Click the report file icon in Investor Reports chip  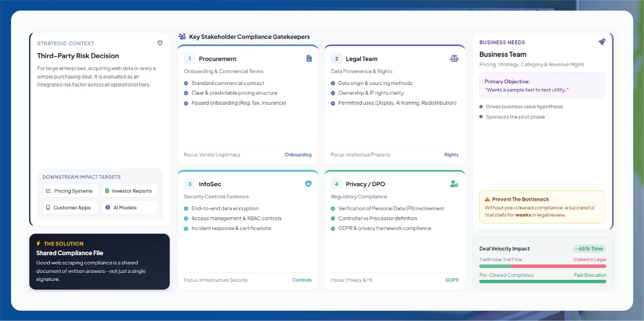[x=107, y=191]
